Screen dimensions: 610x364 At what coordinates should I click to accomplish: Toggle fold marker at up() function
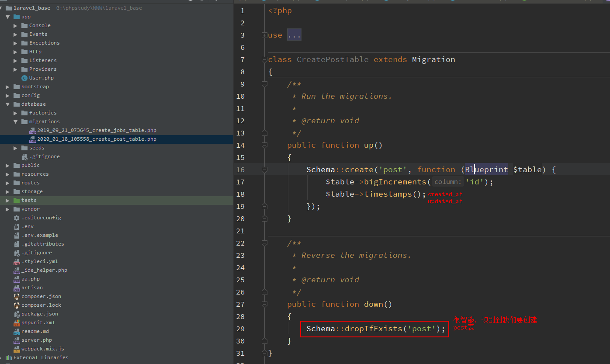point(264,145)
